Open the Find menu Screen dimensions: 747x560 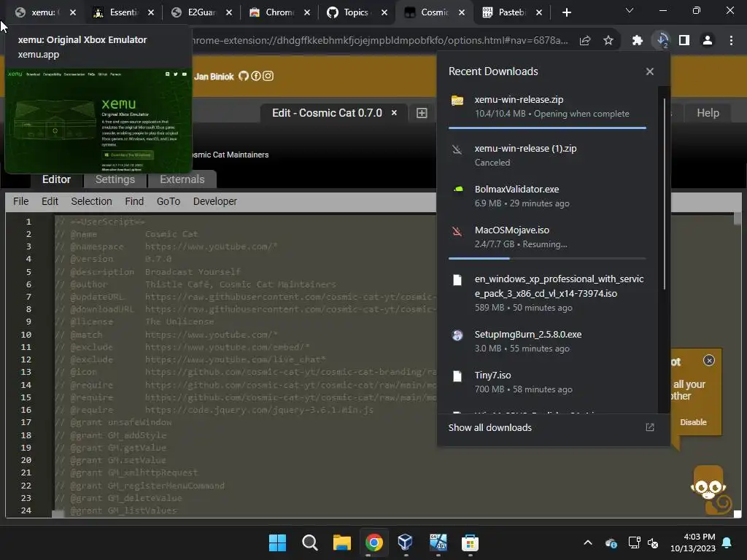click(134, 201)
